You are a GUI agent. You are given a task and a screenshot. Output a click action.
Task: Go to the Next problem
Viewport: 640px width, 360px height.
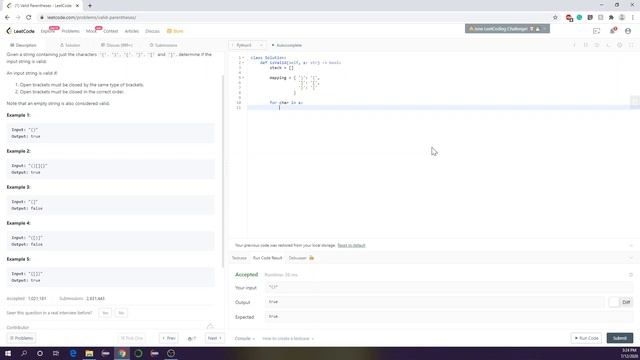pyautogui.click(x=215, y=338)
